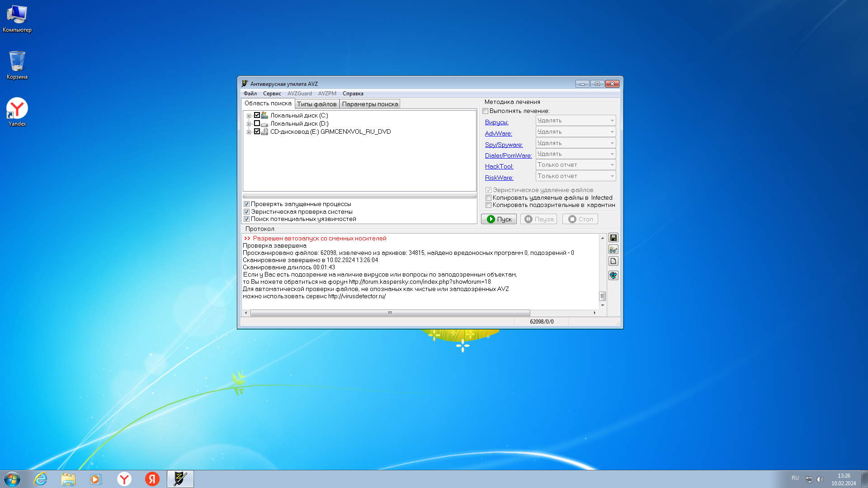Image resolution: width=868 pixels, height=488 pixels.
Task: Uncheck Эвристическая проверка системы
Action: click(x=247, y=211)
